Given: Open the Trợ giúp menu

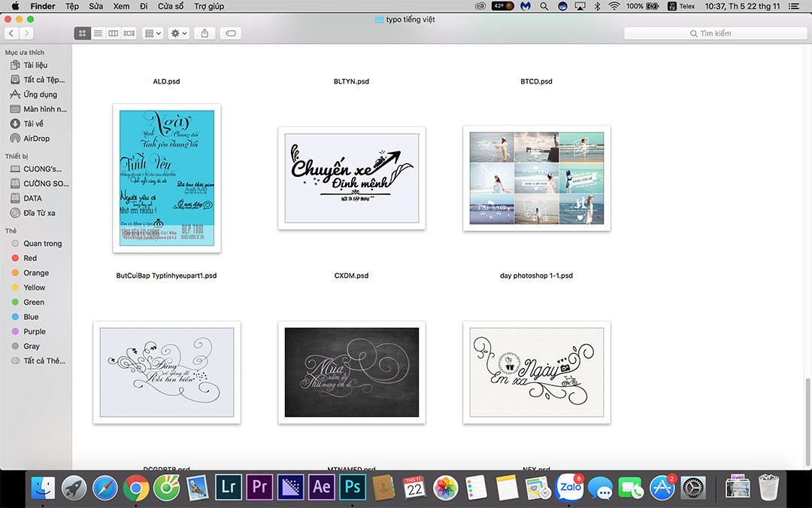Looking at the screenshot, I should coord(209,6).
